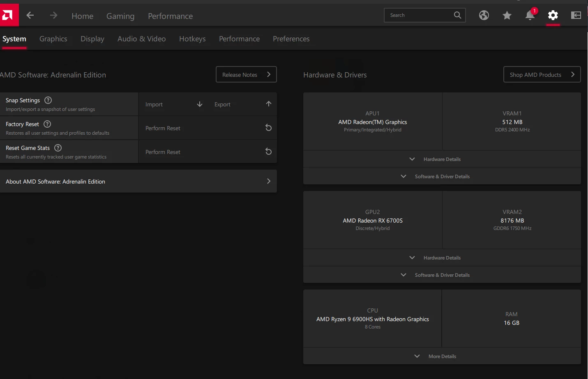Click the Import down arrow icon
The image size is (588, 379).
click(x=200, y=104)
